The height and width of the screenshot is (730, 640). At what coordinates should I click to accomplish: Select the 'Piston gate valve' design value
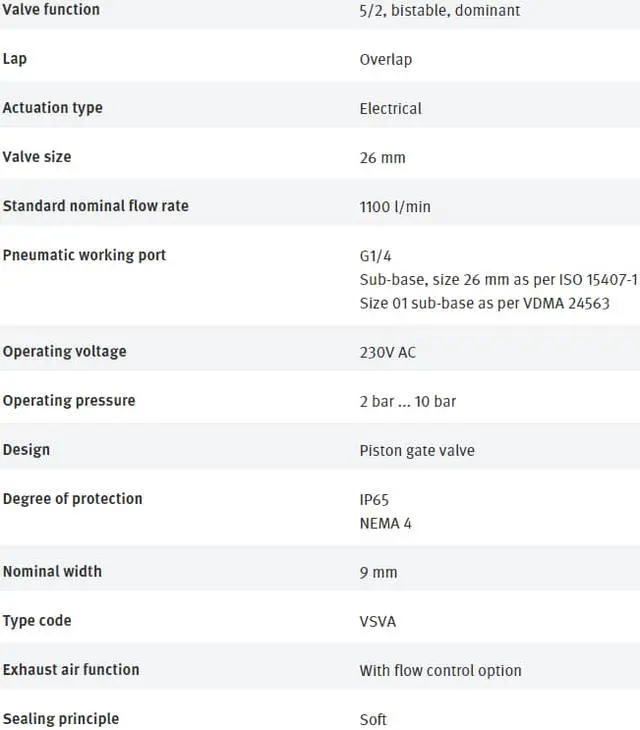tap(417, 450)
